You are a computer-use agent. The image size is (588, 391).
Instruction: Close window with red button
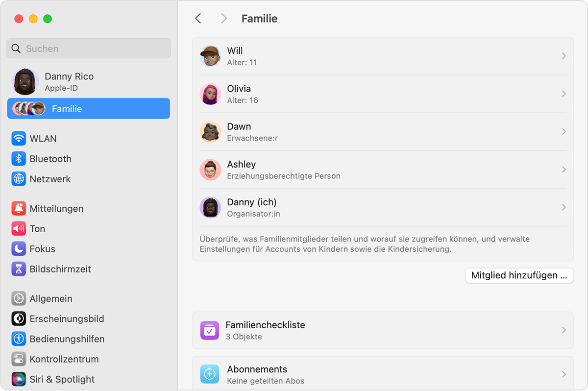point(19,19)
